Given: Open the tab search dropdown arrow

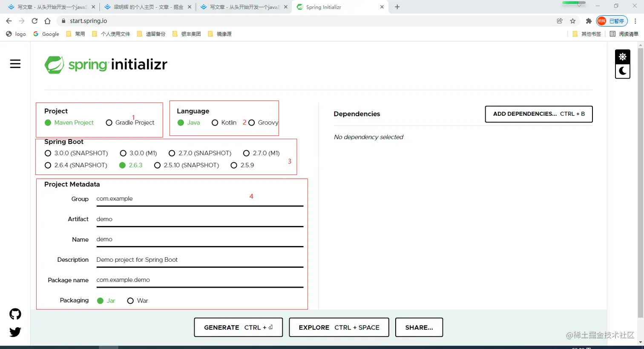Looking at the screenshot, I should [x=579, y=6].
